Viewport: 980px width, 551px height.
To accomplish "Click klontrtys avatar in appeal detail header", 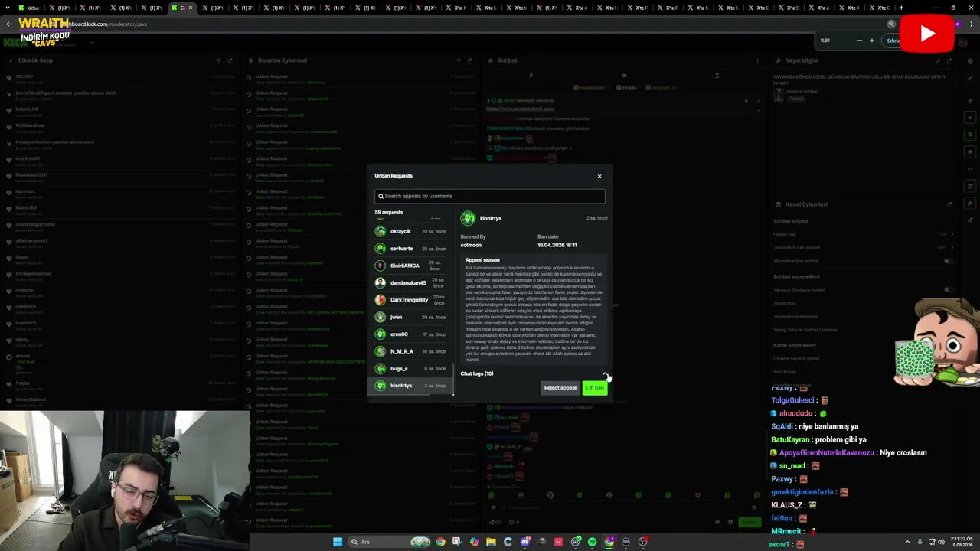I will 467,218.
